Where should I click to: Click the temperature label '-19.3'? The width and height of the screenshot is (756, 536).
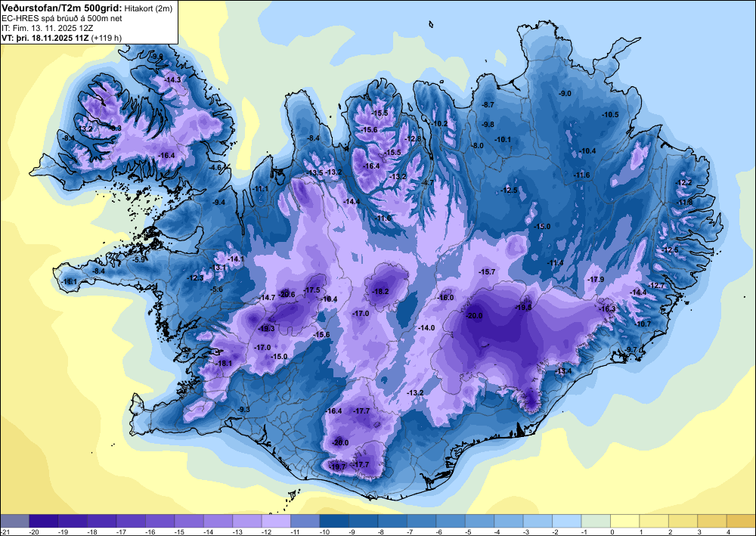tap(266, 329)
